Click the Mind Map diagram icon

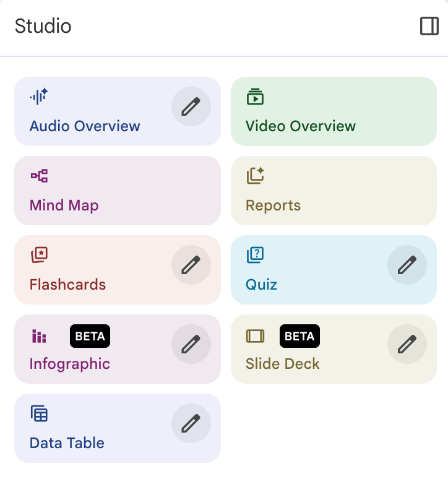39,176
